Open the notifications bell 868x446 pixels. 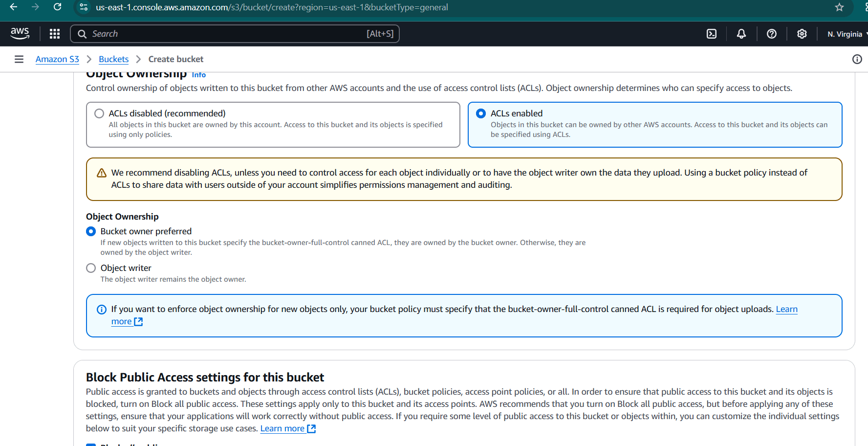(741, 34)
